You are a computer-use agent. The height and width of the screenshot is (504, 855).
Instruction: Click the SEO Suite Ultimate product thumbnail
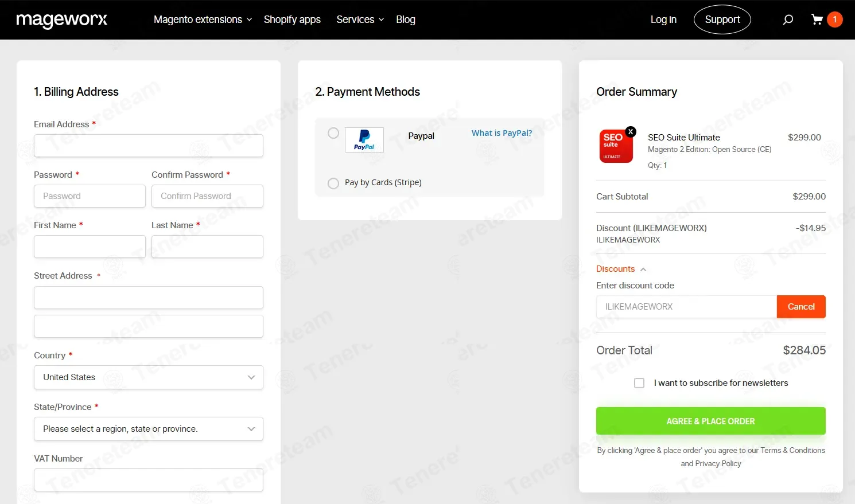[x=616, y=146]
